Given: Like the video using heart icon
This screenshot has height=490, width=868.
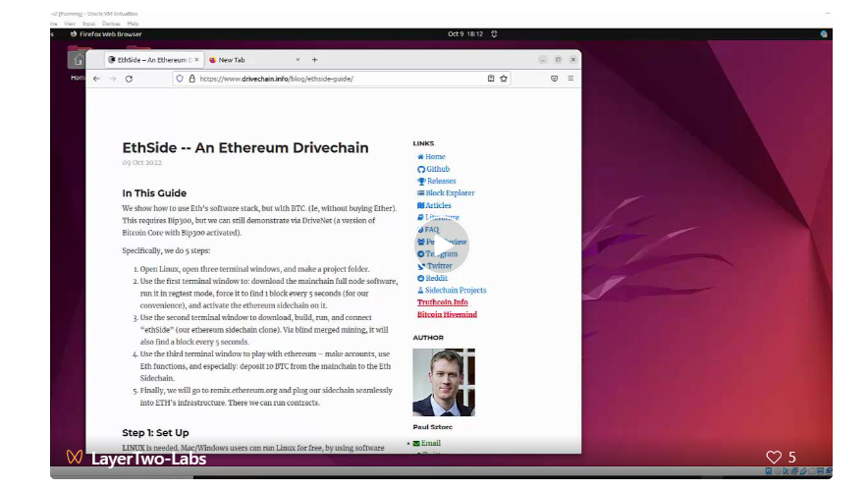Looking at the screenshot, I should click(x=774, y=457).
